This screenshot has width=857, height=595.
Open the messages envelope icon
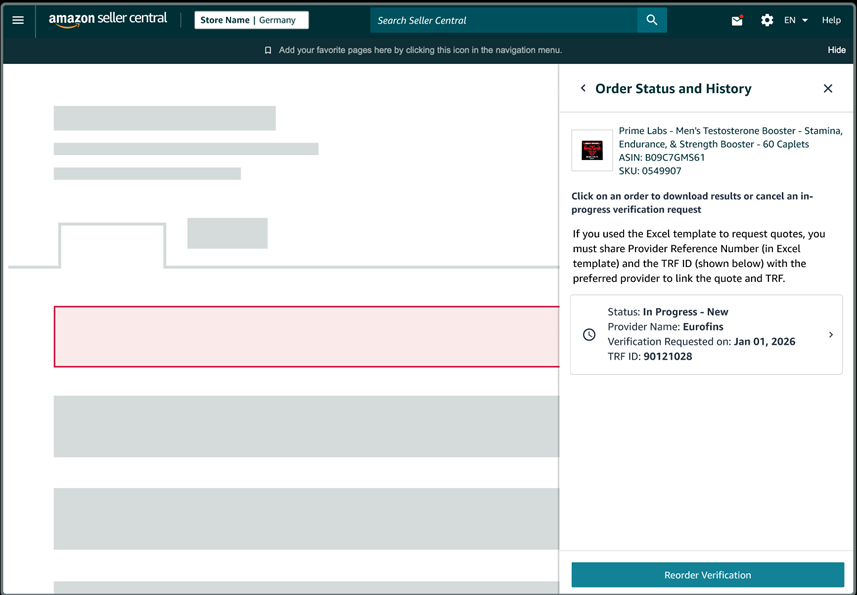737,20
